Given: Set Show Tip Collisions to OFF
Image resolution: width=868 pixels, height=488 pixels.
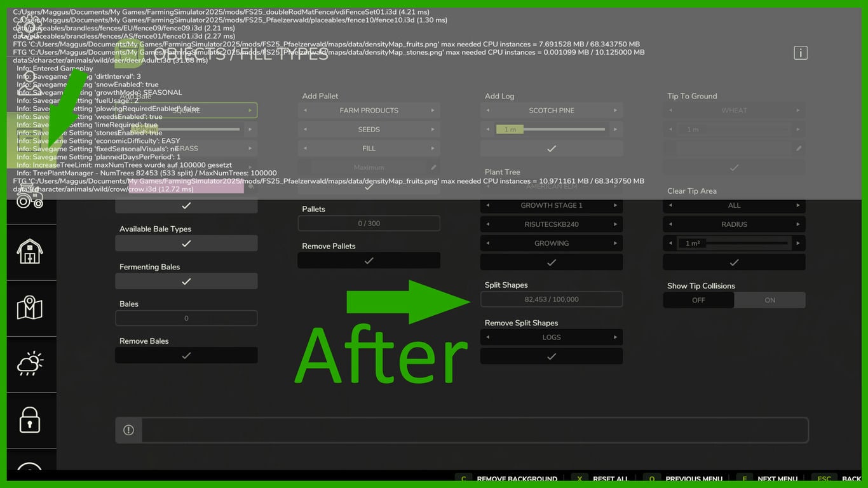Looking at the screenshot, I should pyautogui.click(x=698, y=301).
